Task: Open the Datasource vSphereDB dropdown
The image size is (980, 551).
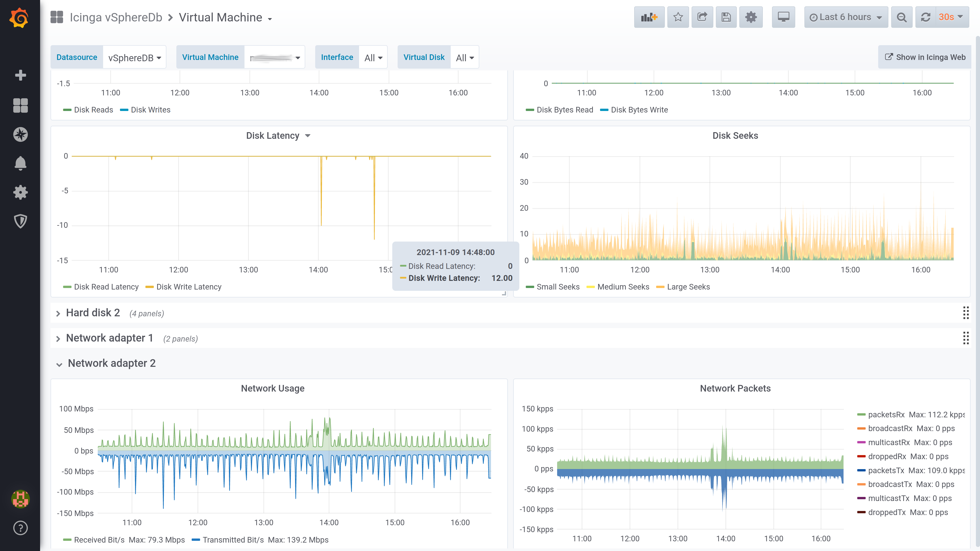Action: tap(134, 57)
